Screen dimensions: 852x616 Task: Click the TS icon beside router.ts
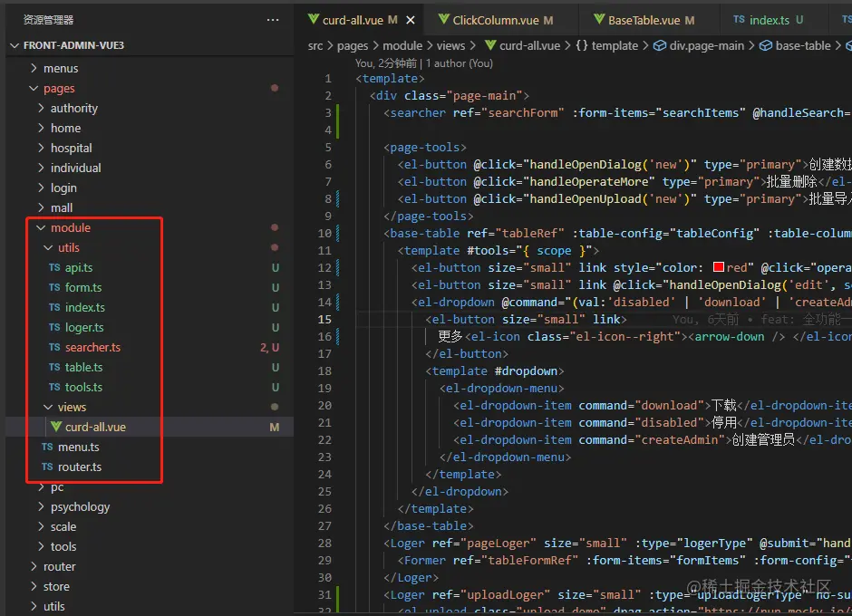click(x=47, y=467)
